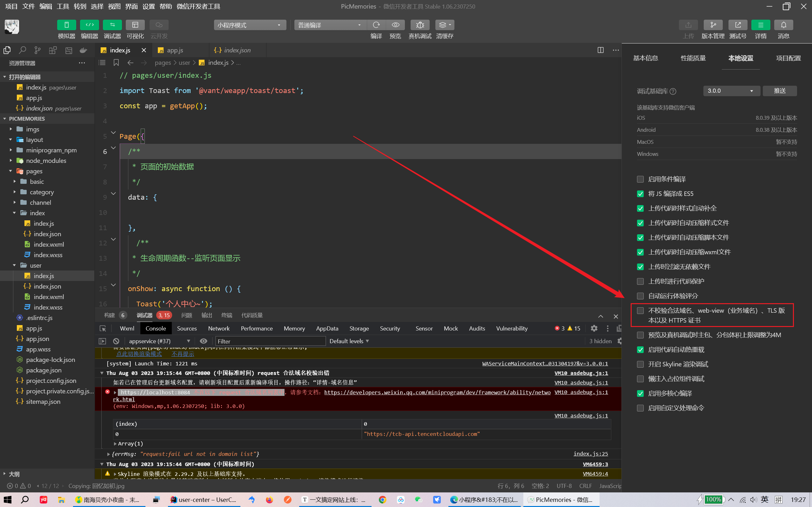Open the index.js:25 source link
812x507 pixels.
coord(591,454)
